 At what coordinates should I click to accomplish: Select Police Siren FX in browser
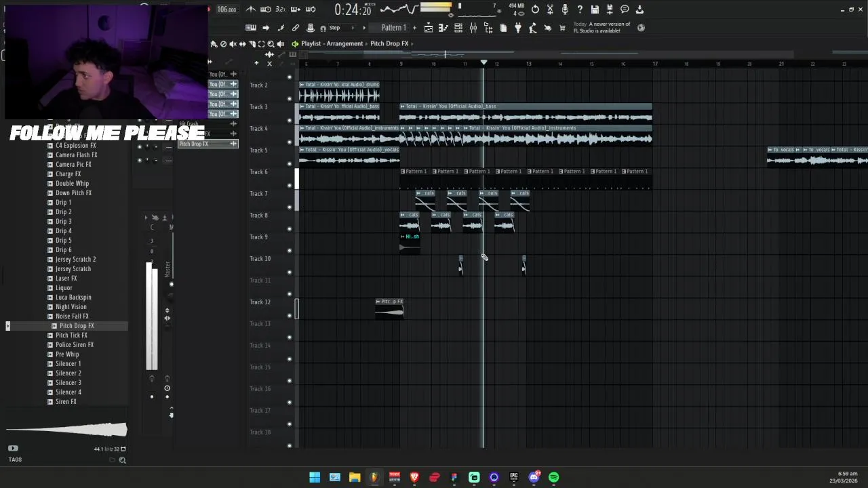pos(75,344)
